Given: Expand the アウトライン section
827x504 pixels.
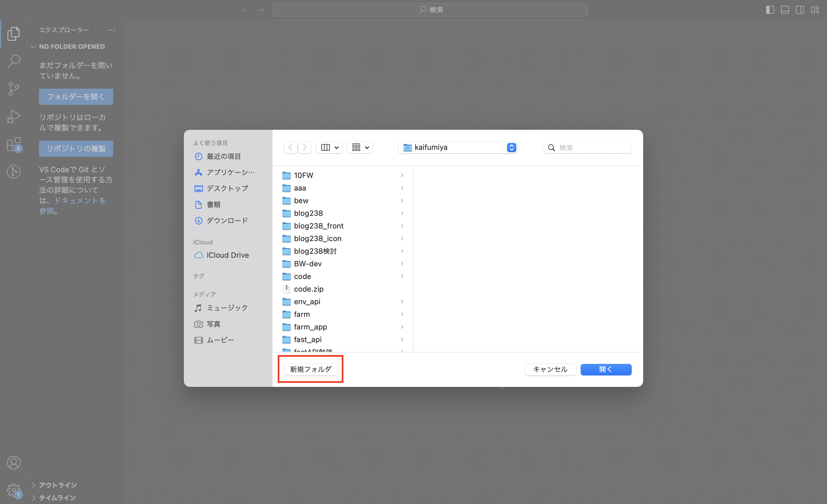Looking at the screenshot, I should tap(76, 485).
